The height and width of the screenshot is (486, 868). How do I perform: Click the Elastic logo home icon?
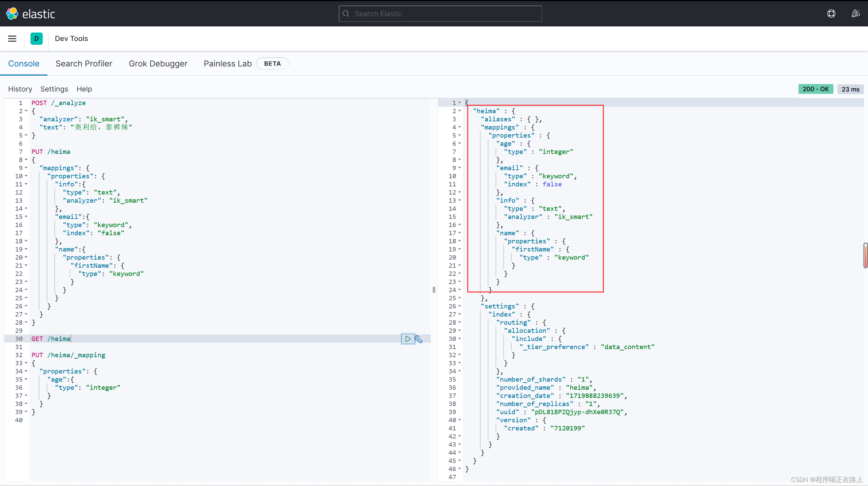coord(12,14)
